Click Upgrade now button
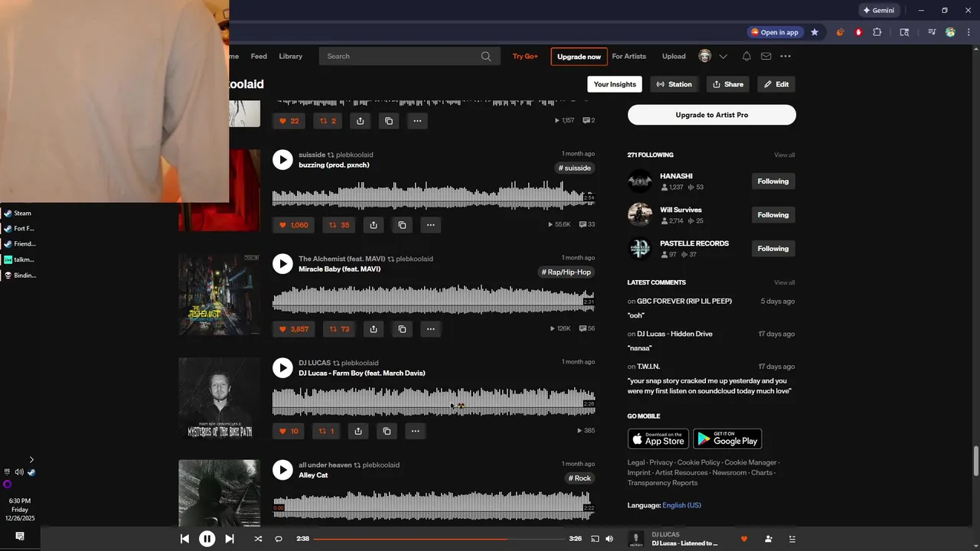The image size is (980, 551). tap(579, 57)
